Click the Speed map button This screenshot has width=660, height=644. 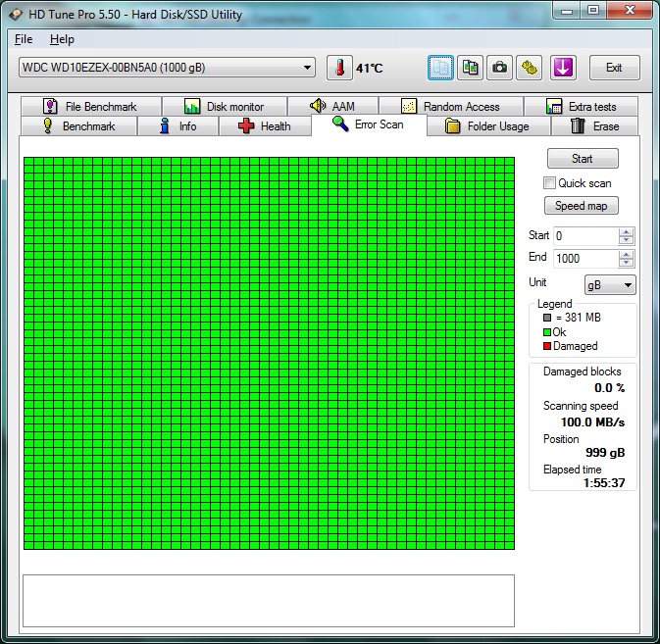(582, 206)
